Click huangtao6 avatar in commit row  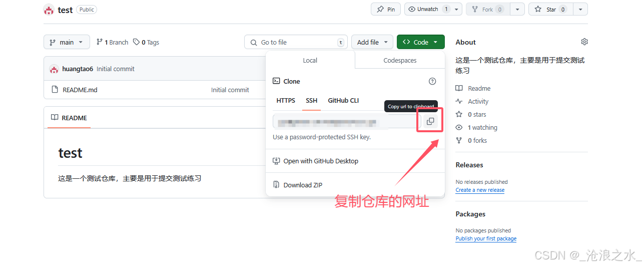coord(54,69)
